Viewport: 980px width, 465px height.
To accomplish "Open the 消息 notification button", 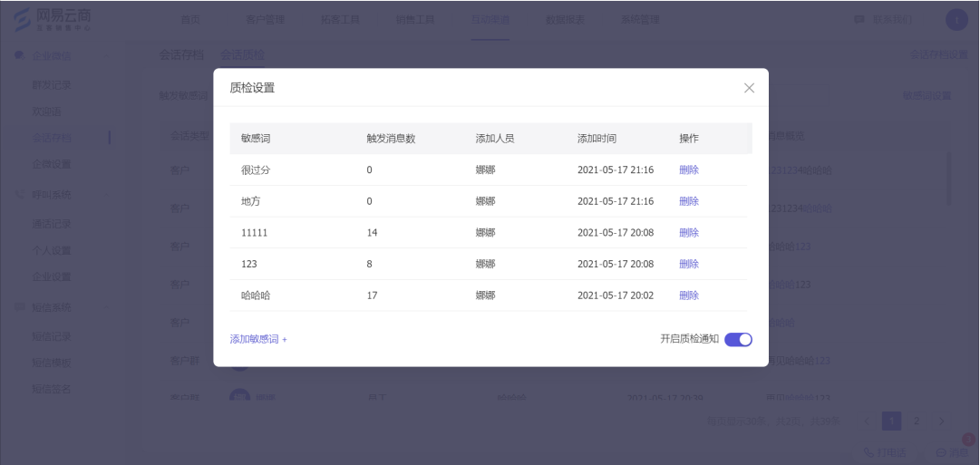I will pyautogui.click(x=952, y=452).
